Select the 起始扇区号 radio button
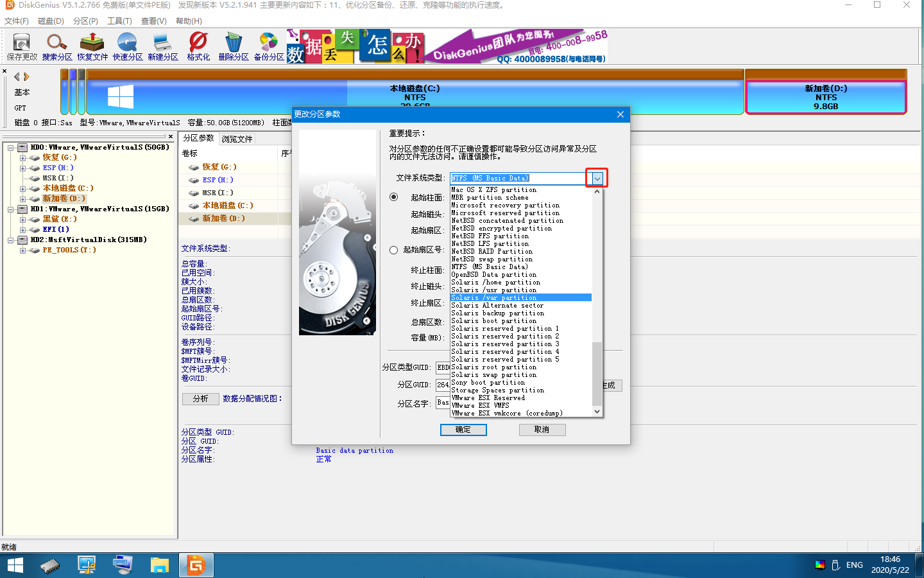The height and width of the screenshot is (578, 924). (x=394, y=250)
